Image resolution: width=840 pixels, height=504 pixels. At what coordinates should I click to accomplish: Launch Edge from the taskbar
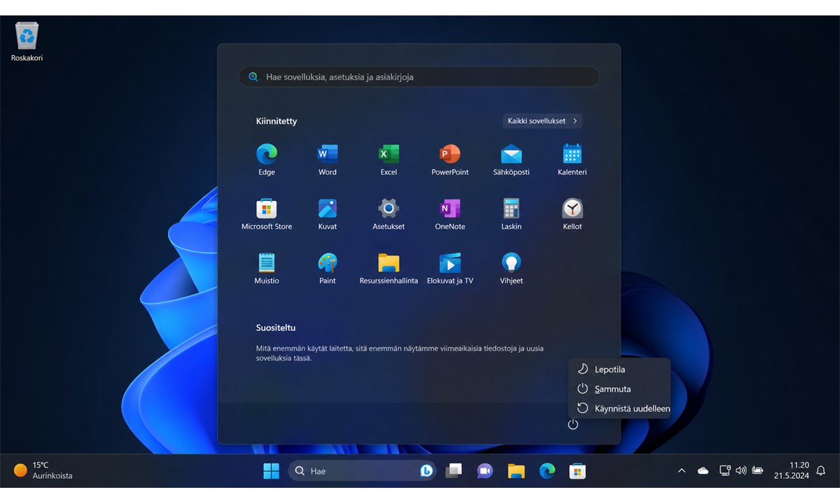pos(547,471)
